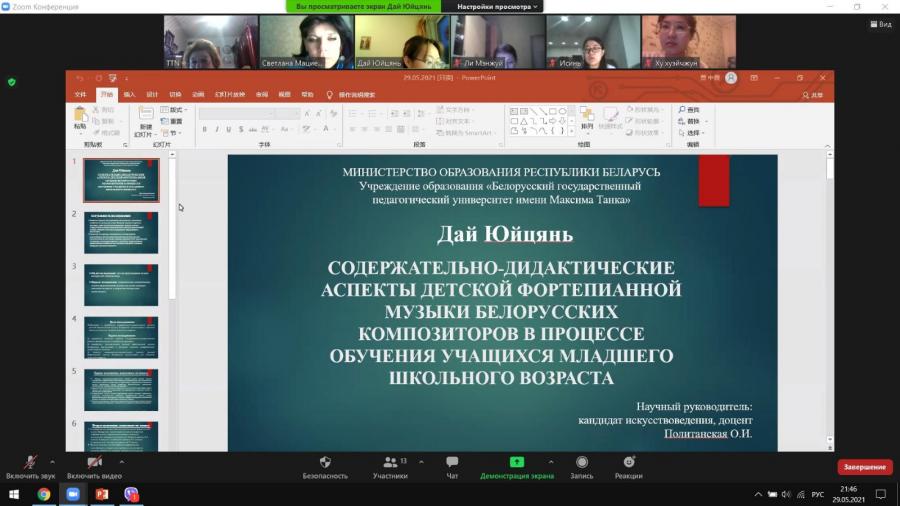Expand the Настройки просмотра dropdown
The height and width of the screenshot is (506, 900).
click(x=496, y=7)
